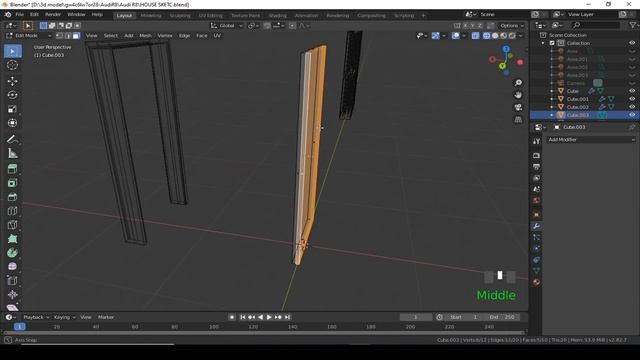Enable vertex select mode
The height and width of the screenshot is (360, 640).
[60, 36]
